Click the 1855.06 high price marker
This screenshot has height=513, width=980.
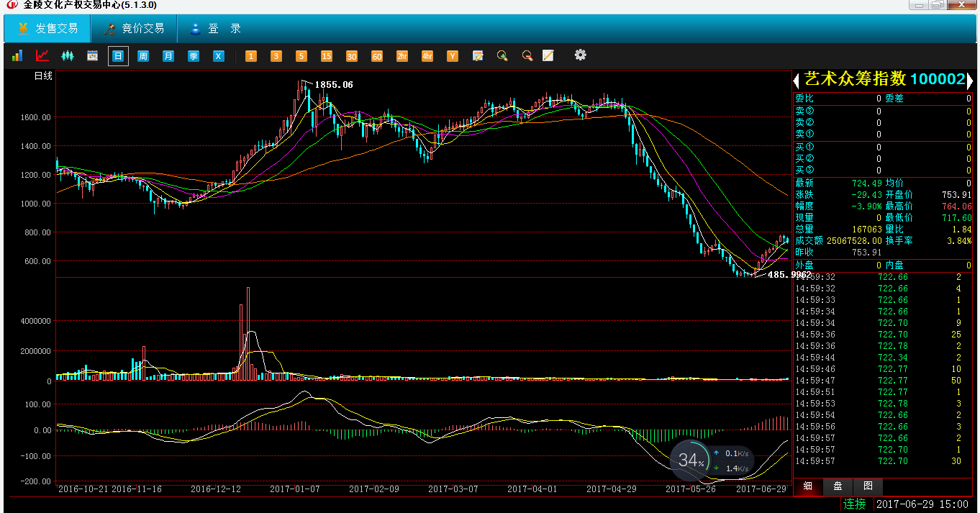[x=334, y=85]
